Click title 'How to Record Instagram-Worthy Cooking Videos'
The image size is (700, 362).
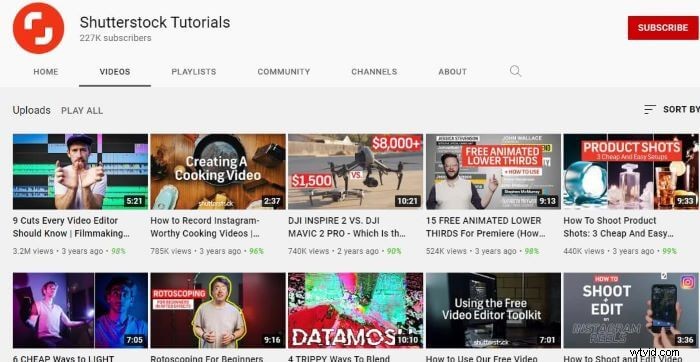(x=205, y=227)
